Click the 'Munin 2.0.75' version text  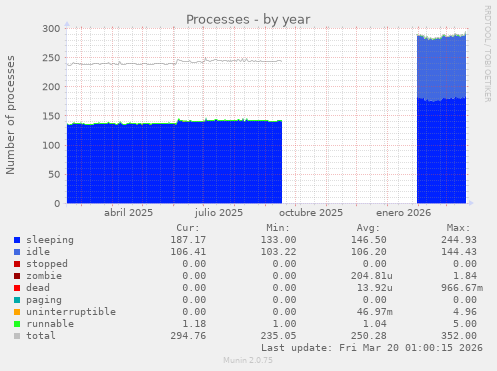pyautogui.click(x=248, y=360)
